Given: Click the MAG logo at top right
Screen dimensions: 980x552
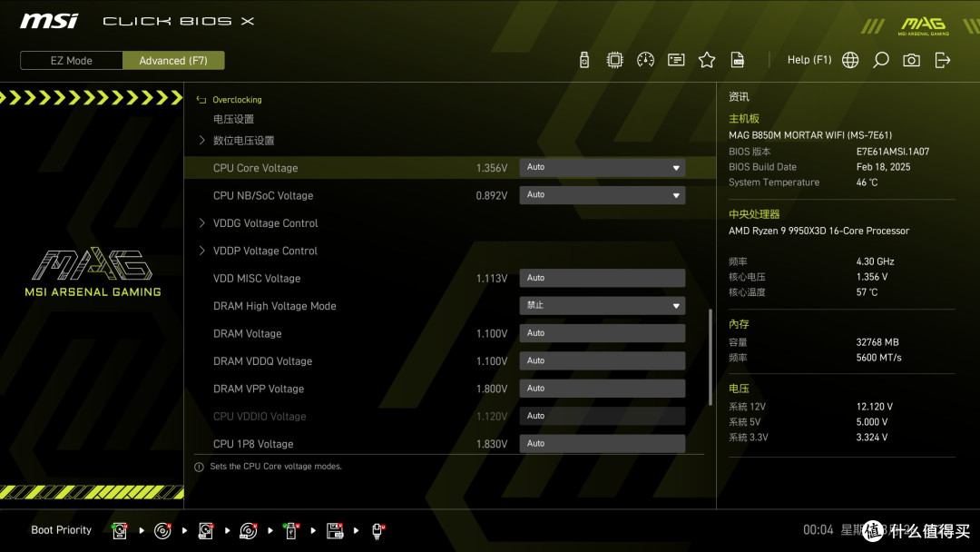Looking at the screenshot, I should 923,25.
